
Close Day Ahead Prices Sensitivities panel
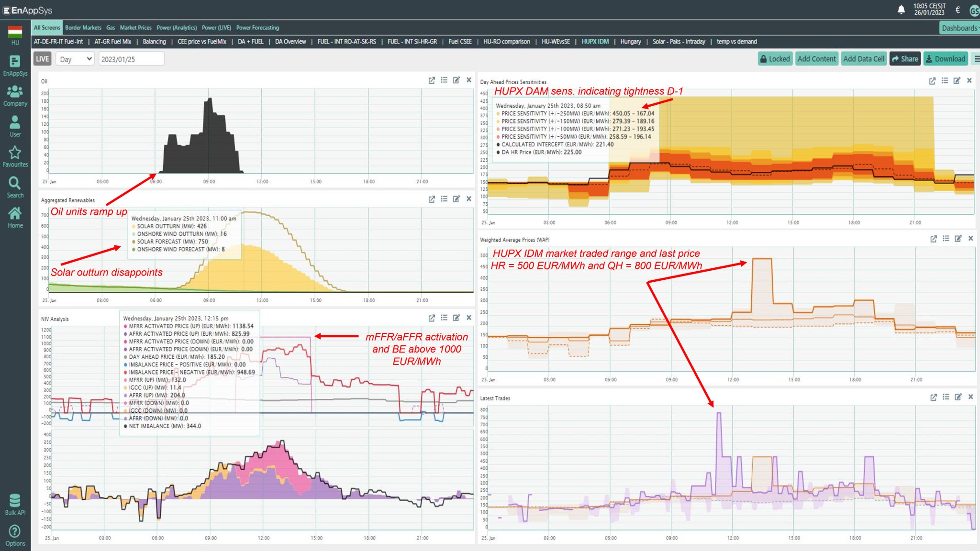[969, 81]
